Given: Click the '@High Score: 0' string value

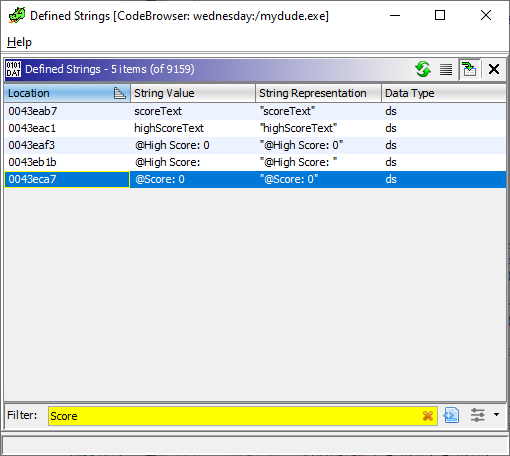Looking at the screenshot, I should pyautogui.click(x=172, y=145).
